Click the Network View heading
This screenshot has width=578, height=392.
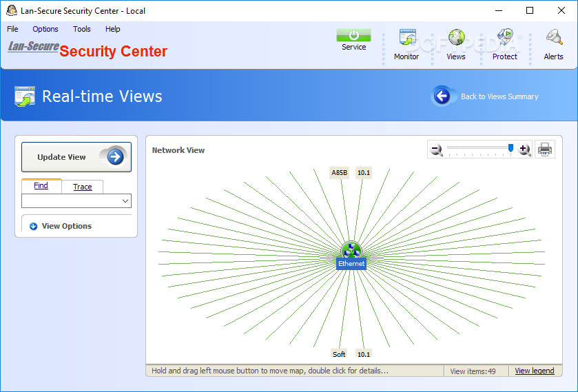point(178,150)
